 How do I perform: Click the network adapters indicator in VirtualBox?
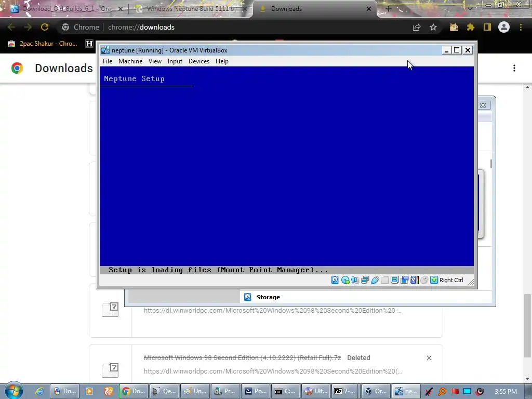pyautogui.click(x=365, y=280)
